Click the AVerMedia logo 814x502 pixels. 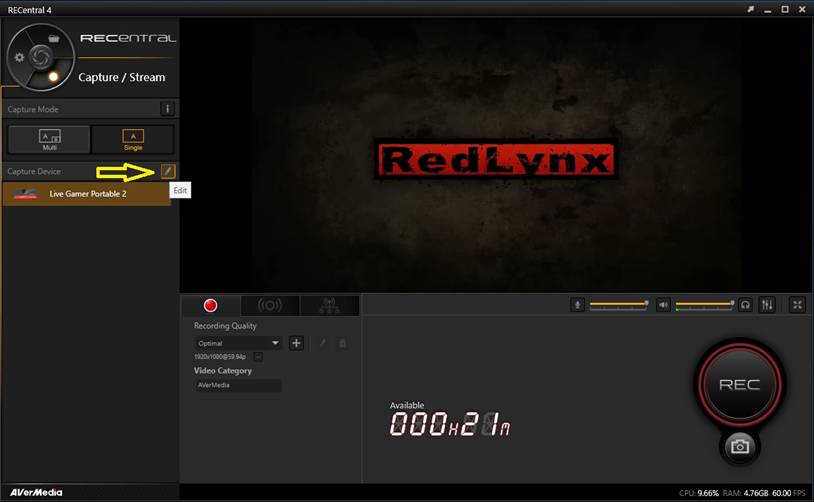36,492
